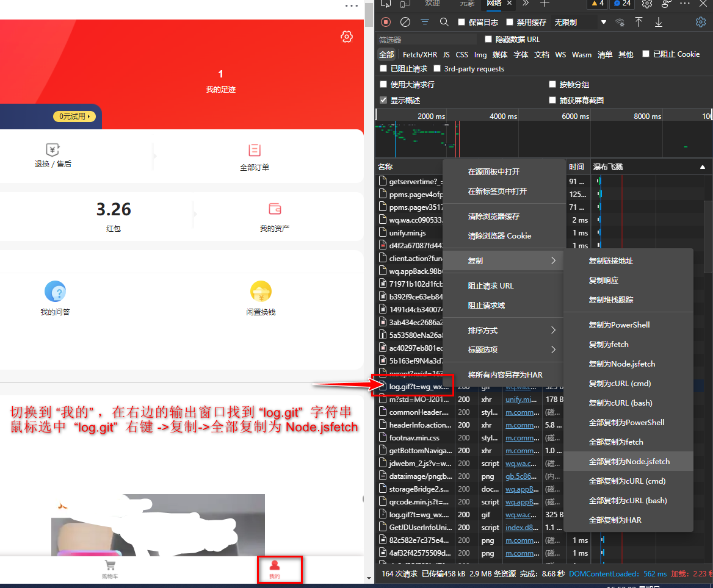Stop recording network log (red record icon)
The width and height of the screenshot is (713, 588).
(385, 22)
